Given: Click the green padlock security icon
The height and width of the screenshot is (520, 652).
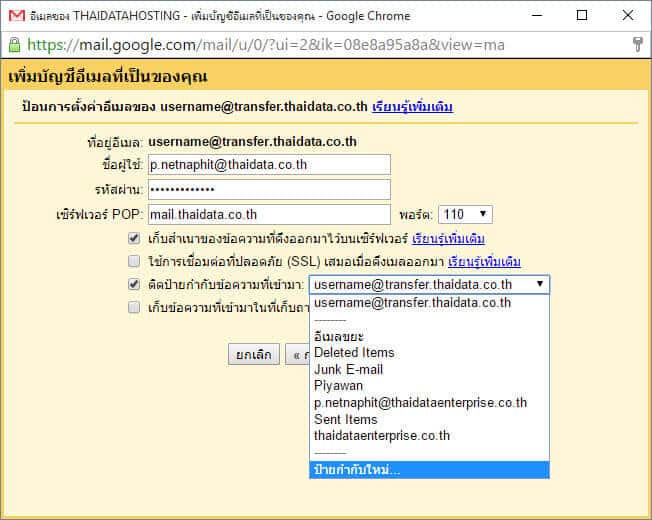Looking at the screenshot, I should pyautogui.click(x=14, y=44).
